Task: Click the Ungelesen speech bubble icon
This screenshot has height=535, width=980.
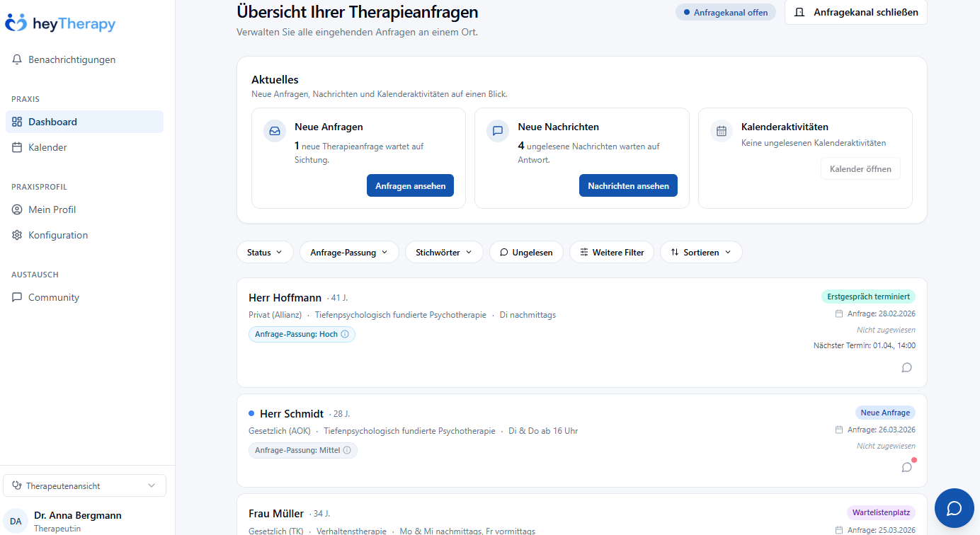Action: 504,252
